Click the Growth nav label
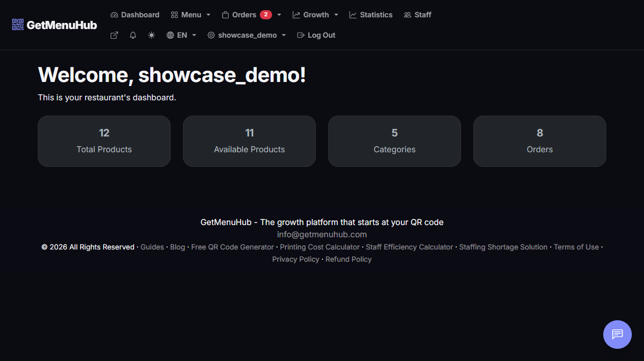Screen dimensions: 644x361 (x=316, y=15)
